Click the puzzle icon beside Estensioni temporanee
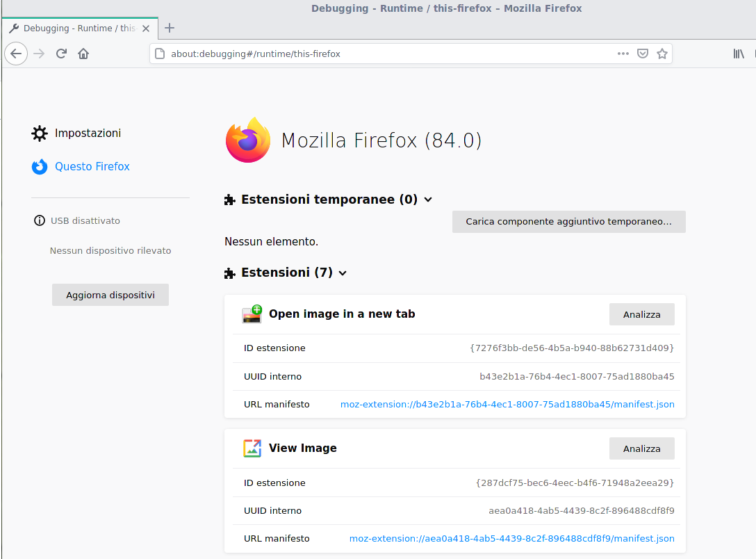 [230, 200]
